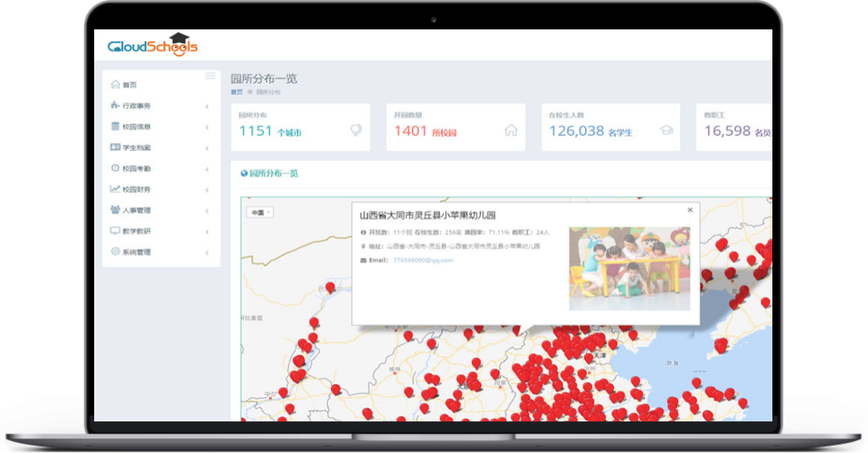
Task: Open the 校园财务 sidebar menu
Action: click(160, 189)
